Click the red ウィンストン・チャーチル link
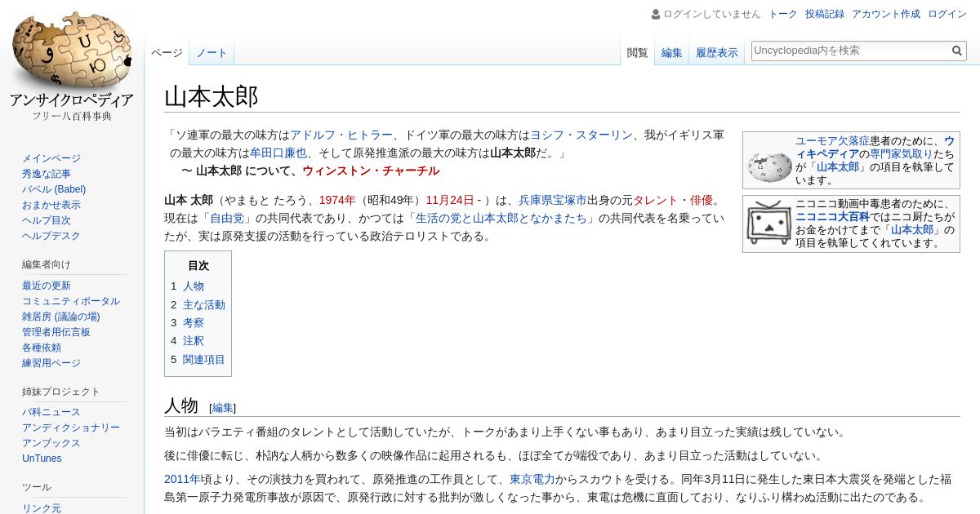This screenshot has width=980, height=514. (371, 171)
